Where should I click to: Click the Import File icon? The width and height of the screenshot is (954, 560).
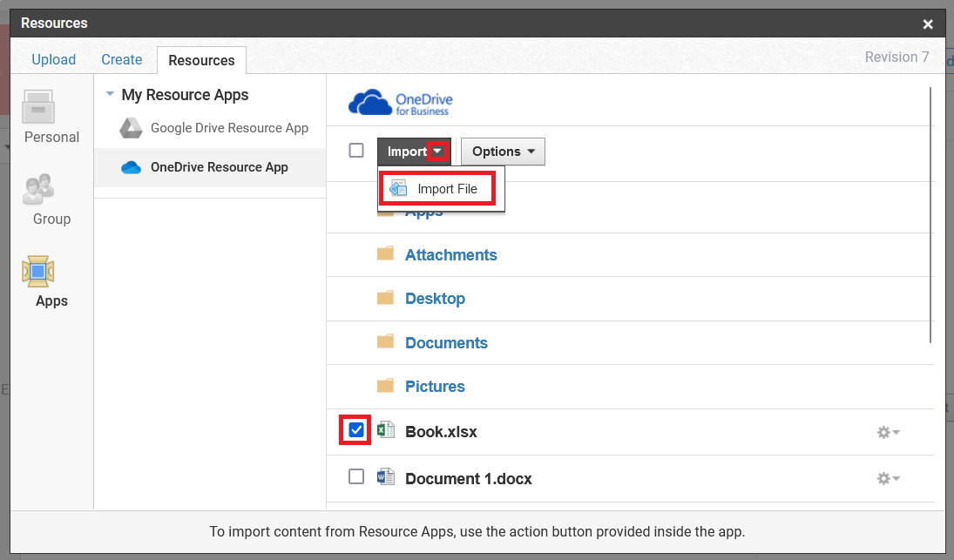pos(398,188)
